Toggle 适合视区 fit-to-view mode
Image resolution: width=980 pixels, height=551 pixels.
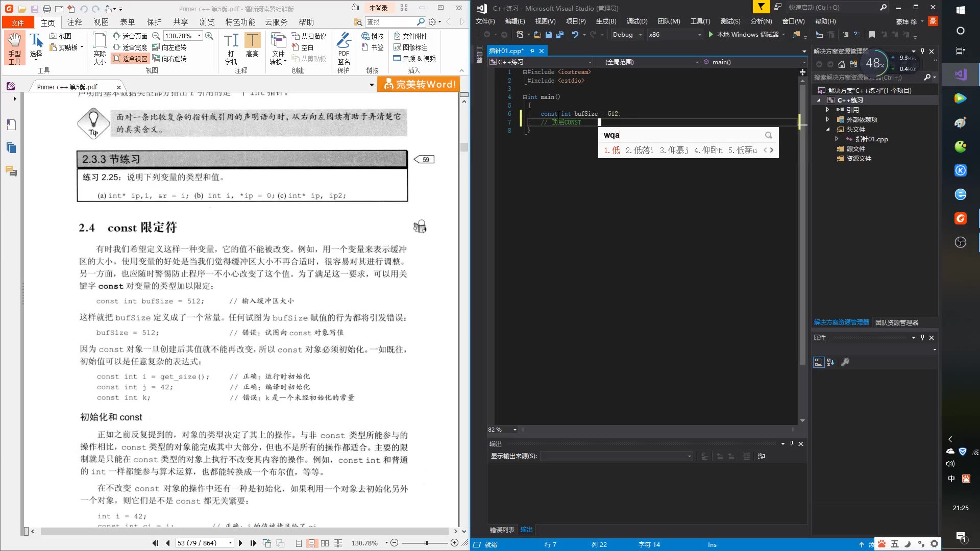[x=130, y=59]
